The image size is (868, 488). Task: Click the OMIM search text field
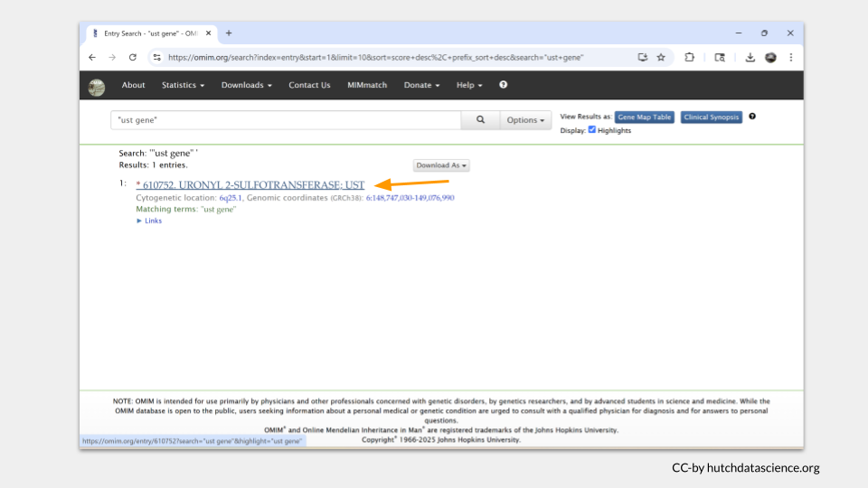point(286,120)
